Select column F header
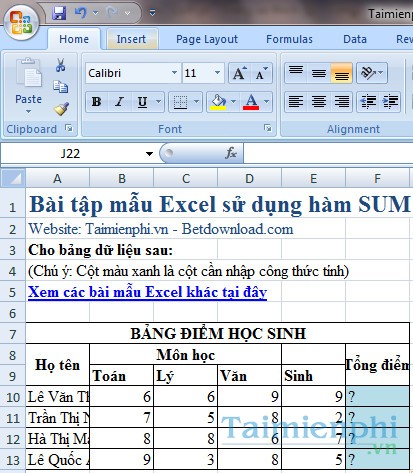The width and height of the screenshot is (413, 473). [x=377, y=179]
